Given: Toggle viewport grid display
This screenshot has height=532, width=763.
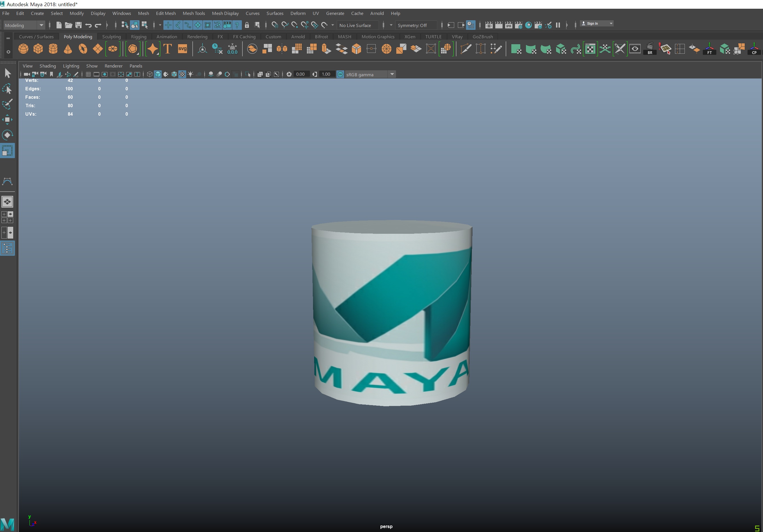Looking at the screenshot, I should pos(88,74).
